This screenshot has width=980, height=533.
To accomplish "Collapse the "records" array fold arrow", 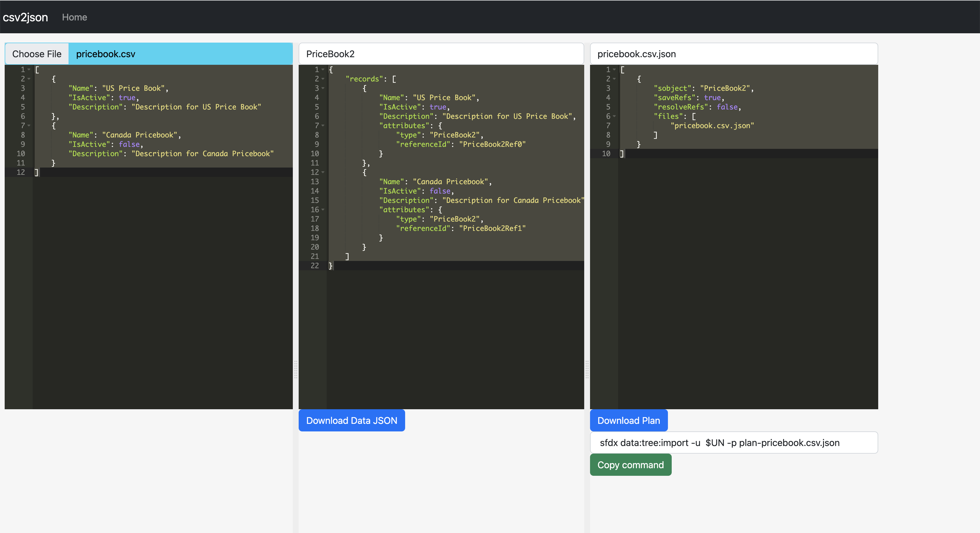I will coord(323,79).
